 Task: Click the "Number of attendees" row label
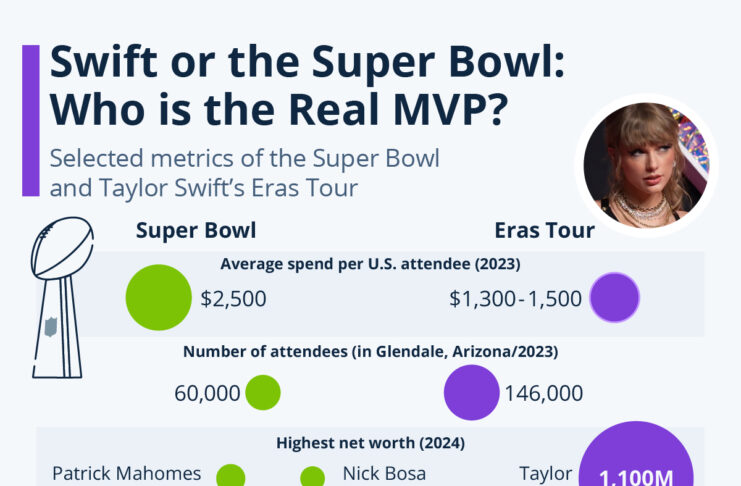(x=370, y=352)
